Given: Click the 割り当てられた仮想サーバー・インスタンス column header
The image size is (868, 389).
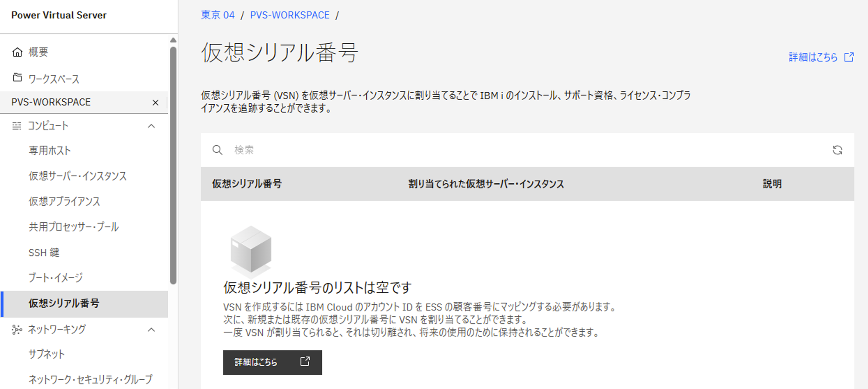Looking at the screenshot, I should (x=486, y=184).
